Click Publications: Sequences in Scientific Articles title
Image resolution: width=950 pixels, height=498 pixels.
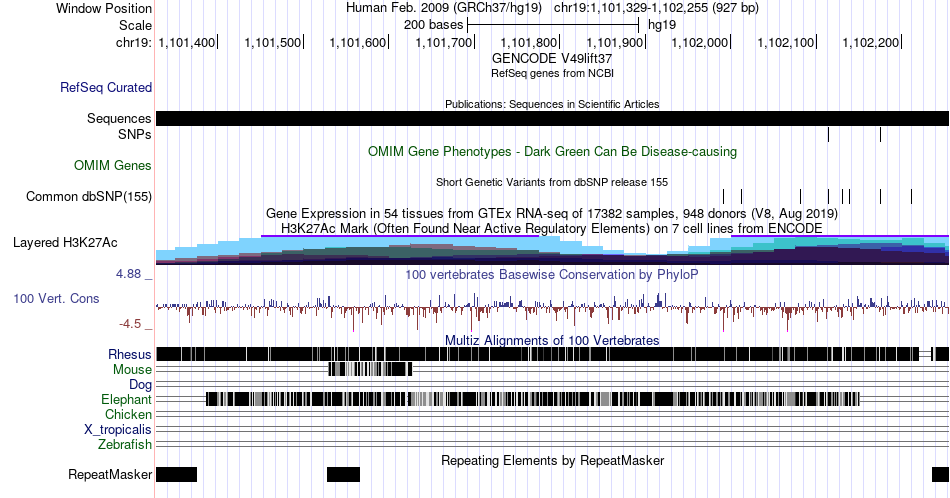552,104
